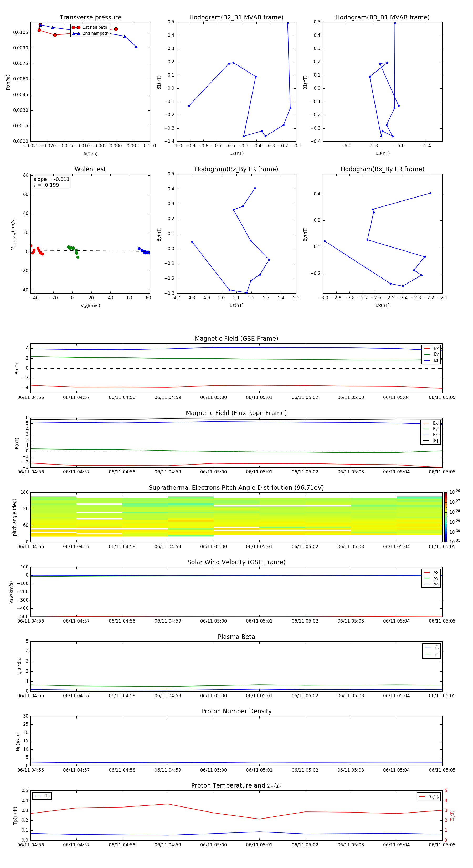The width and height of the screenshot is (473, 868).
Task: Click the 'Magnetic Field (GSE Frame)' title
Action: (x=236, y=339)
